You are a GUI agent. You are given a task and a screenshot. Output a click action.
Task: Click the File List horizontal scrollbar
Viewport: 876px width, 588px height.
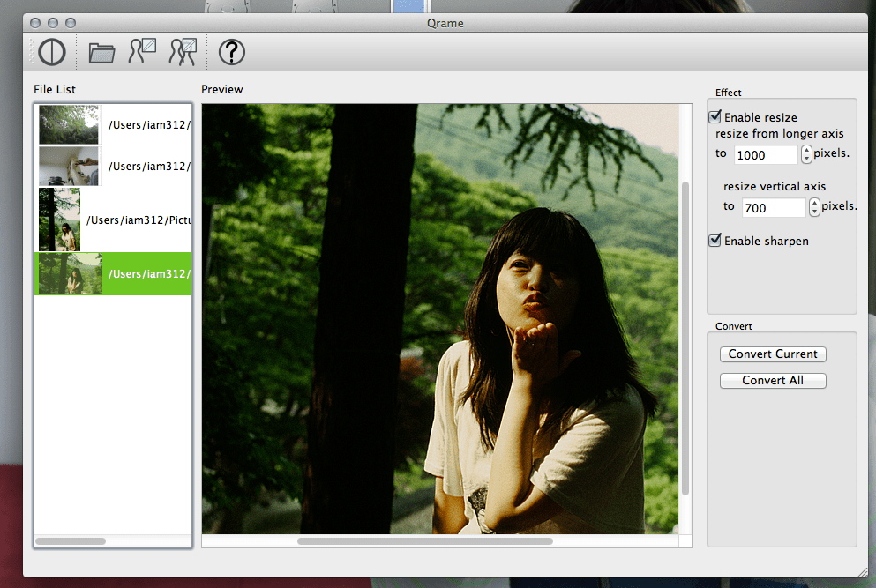(x=71, y=540)
